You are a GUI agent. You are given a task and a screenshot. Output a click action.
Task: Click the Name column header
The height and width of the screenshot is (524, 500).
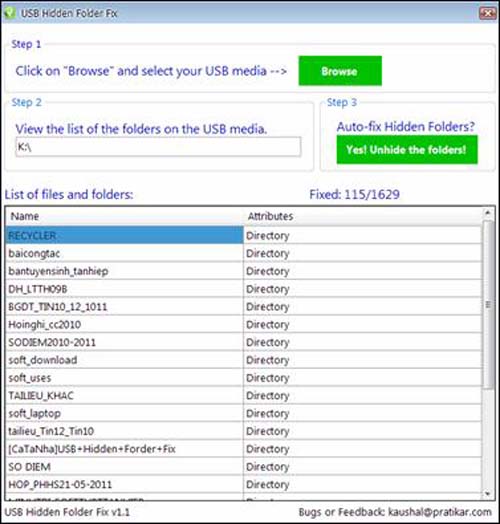pyautogui.click(x=124, y=216)
